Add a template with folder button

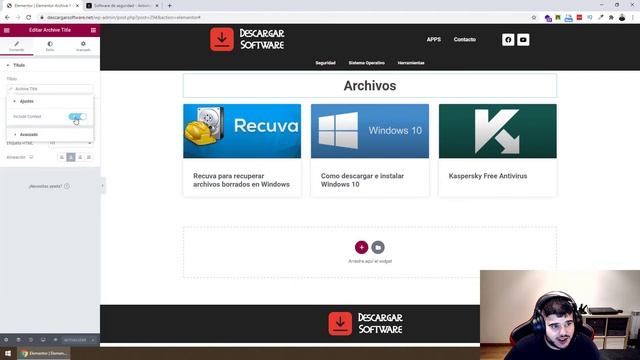pyautogui.click(x=378, y=247)
